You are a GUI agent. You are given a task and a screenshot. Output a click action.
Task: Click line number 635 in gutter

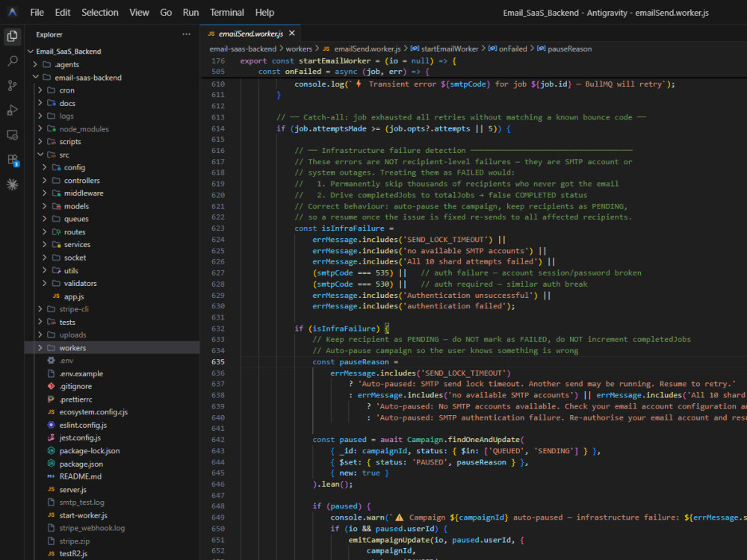pos(218,362)
